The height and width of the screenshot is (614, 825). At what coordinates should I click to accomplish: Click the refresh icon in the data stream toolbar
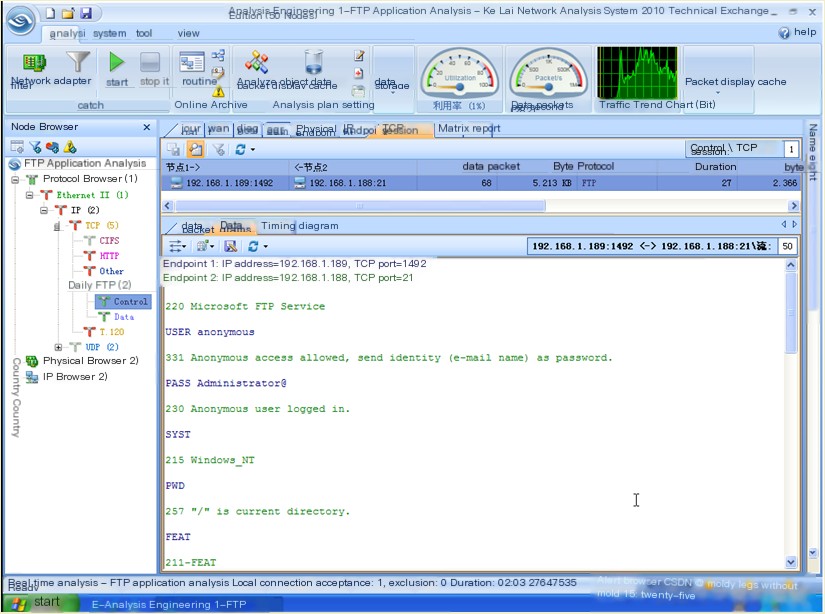(253, 246)
